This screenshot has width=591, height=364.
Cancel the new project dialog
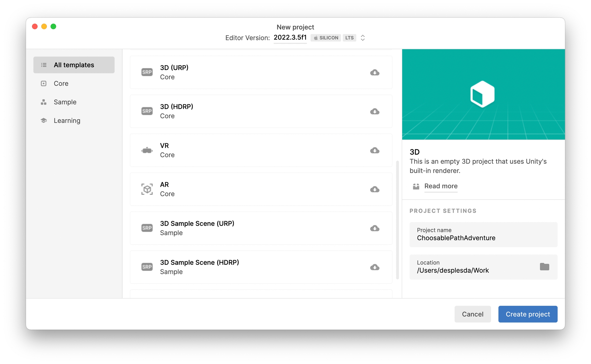(472, 314)
